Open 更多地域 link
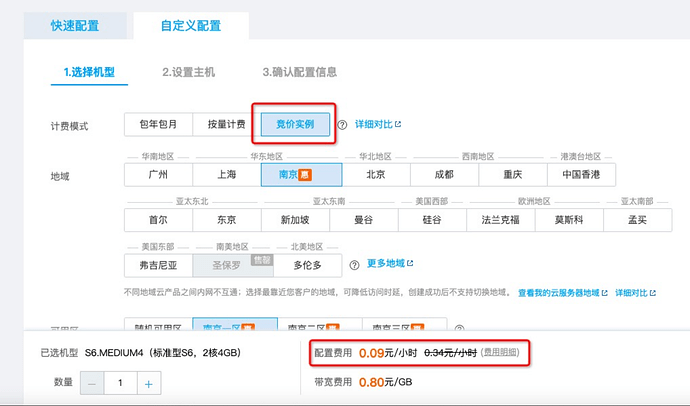 [x=390, y=263]
